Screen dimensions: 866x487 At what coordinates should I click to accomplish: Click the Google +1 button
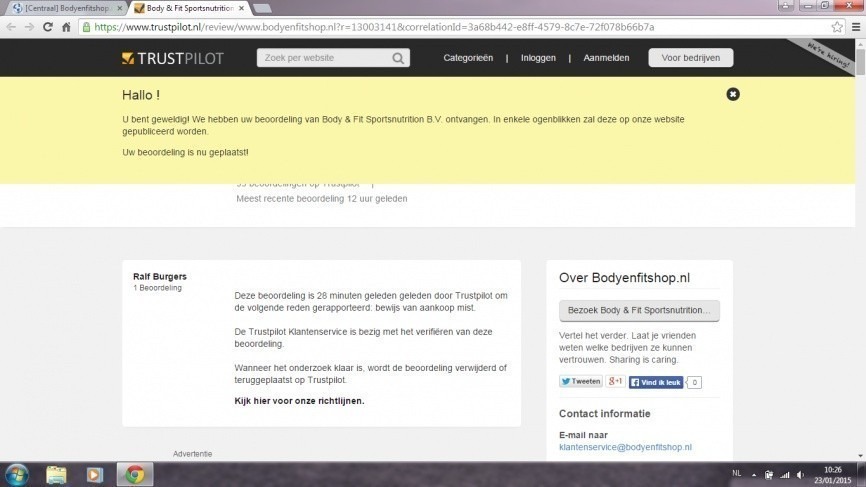(614, 381)
